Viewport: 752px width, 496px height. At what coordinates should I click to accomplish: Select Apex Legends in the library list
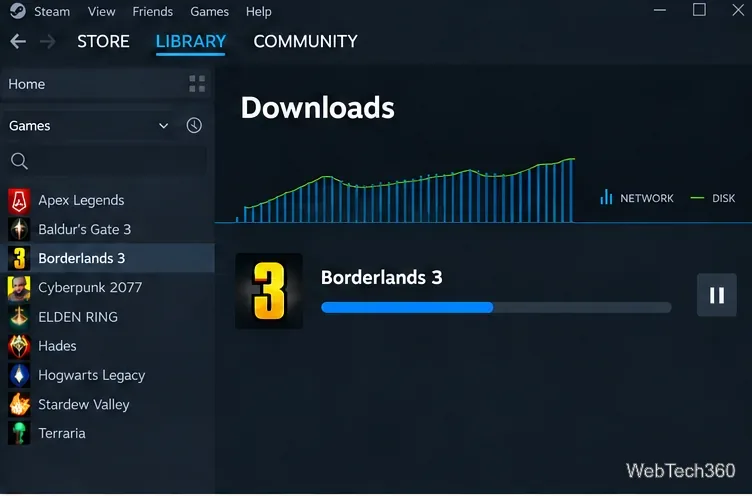(x=107, y=201)
